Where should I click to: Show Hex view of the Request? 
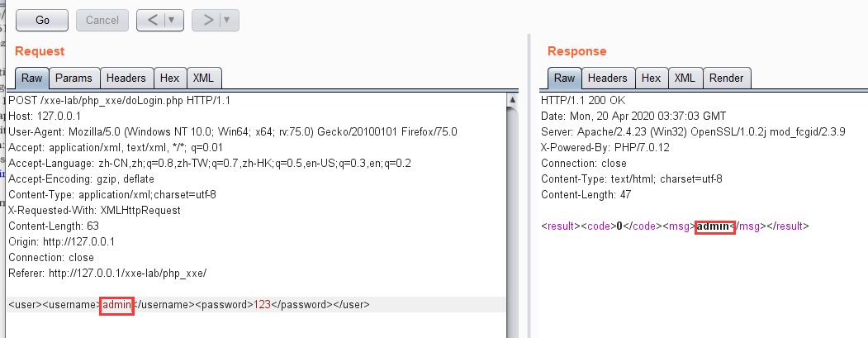(x=169, y=79)
